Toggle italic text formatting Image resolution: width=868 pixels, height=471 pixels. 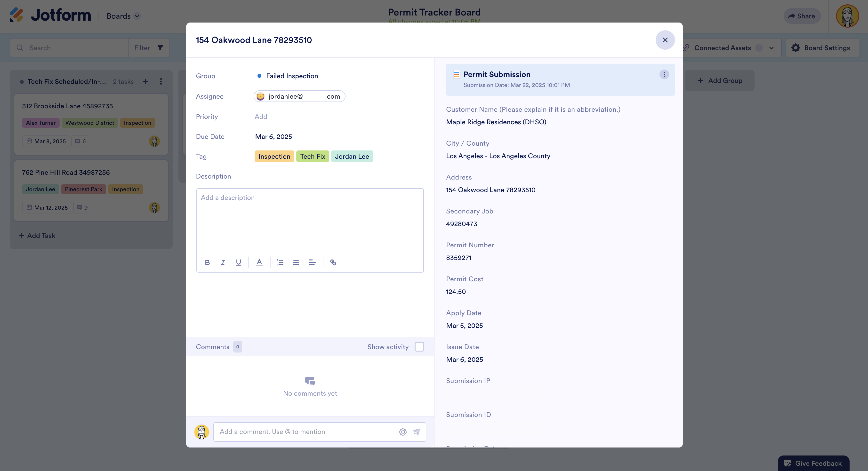tap(223, 262)
